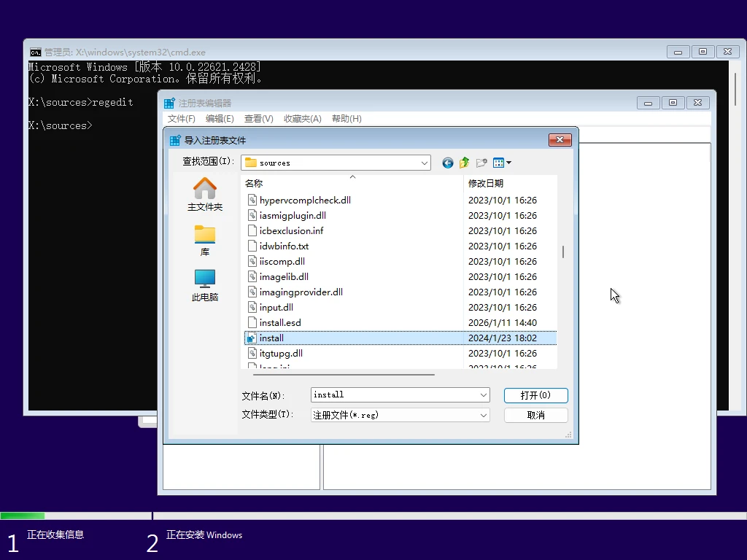
Task: Click Registry Editor title bar icon
Action: [x=169, y=103]
